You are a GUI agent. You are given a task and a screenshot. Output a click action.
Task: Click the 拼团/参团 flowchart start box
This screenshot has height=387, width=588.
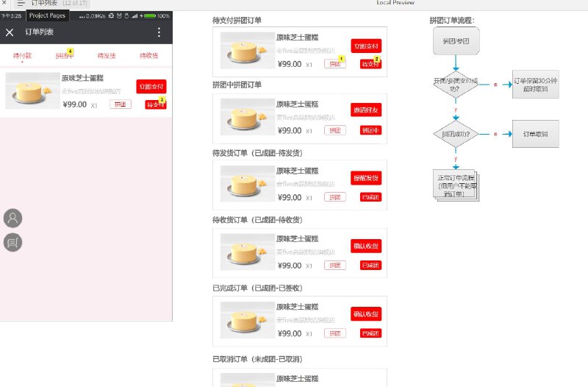coord(456,41)
